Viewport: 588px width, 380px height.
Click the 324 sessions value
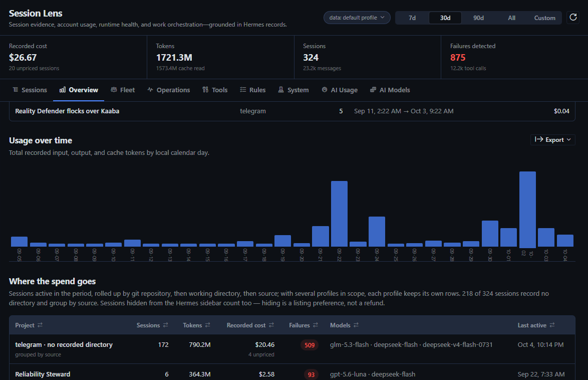[311, 58]
